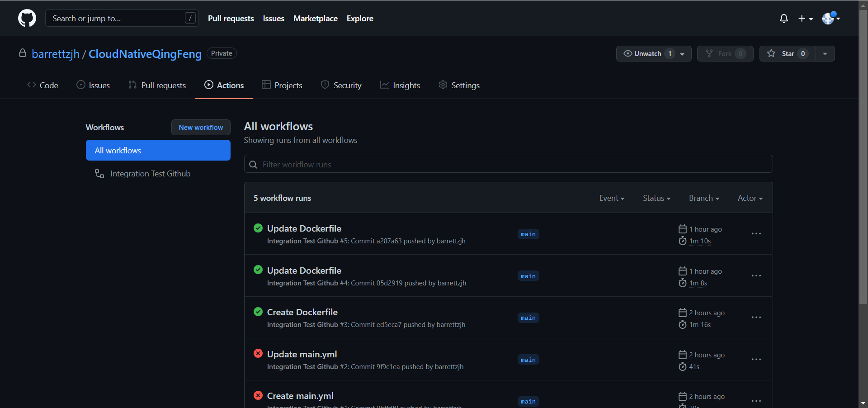Open the Insights tab
868x408 pixels.
tap(400, 85)
